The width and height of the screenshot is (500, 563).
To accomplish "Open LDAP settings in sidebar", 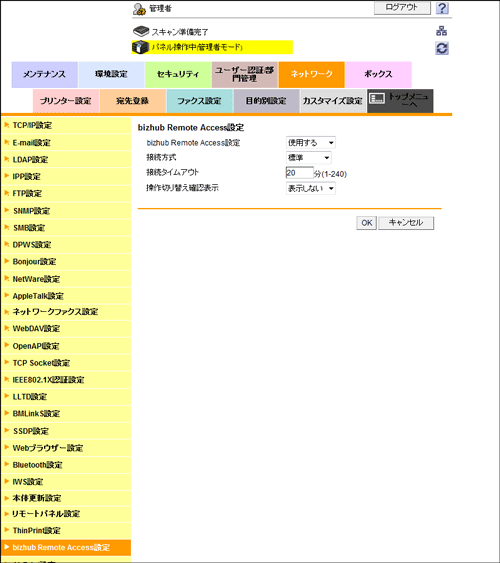I will [66, 159].
